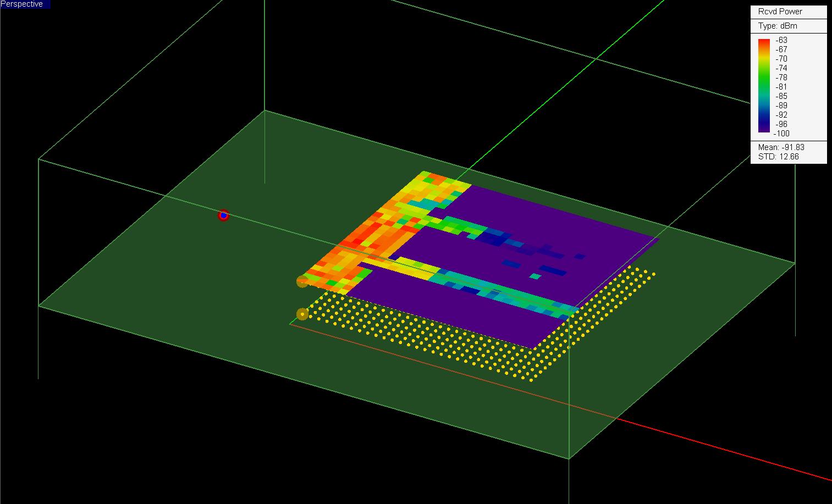Click the Type: dBm legend label

(x=778, y=26)
